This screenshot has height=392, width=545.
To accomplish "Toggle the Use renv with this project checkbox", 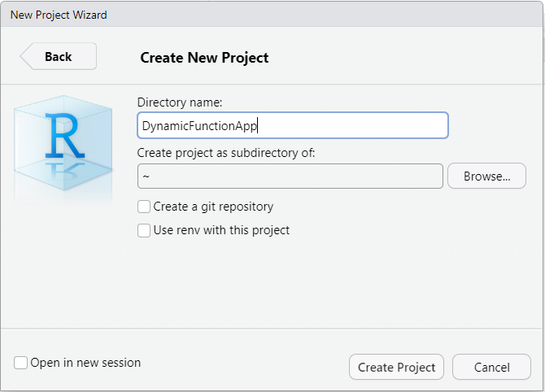I will point(144,230).
